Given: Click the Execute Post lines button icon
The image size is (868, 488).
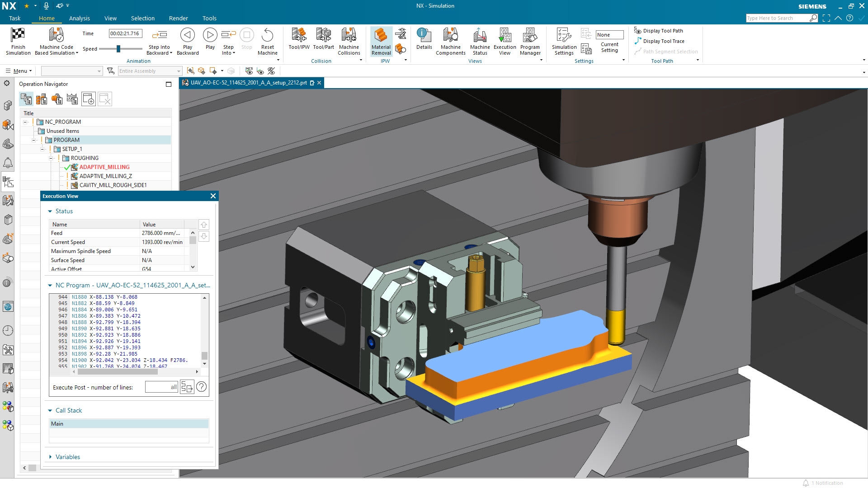Looking at the screenshot, I should tap(187, 387).
